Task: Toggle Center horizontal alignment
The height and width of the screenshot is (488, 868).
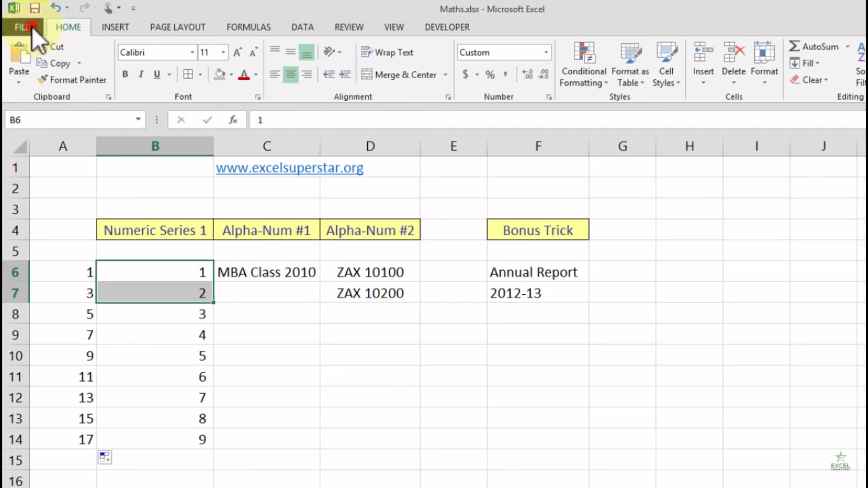Action: click(290, 74)
